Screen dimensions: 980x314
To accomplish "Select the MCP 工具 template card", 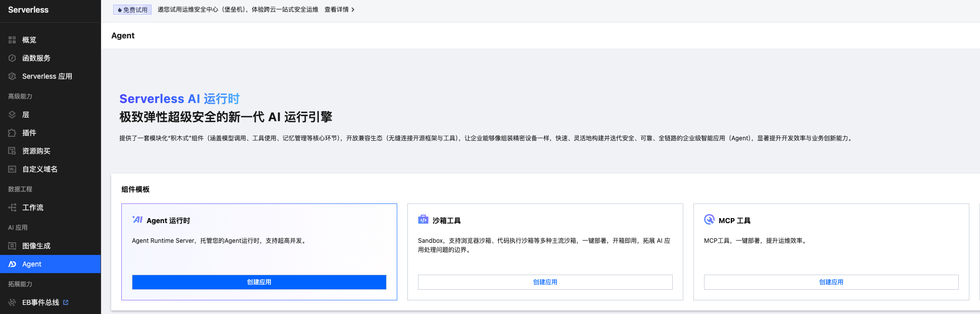I will click(x=831, y=252).
